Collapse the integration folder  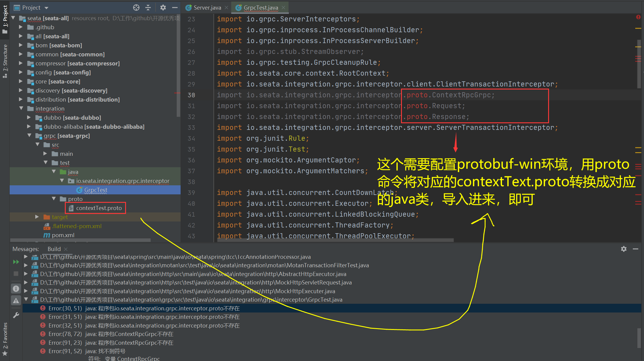coord(21,108)
